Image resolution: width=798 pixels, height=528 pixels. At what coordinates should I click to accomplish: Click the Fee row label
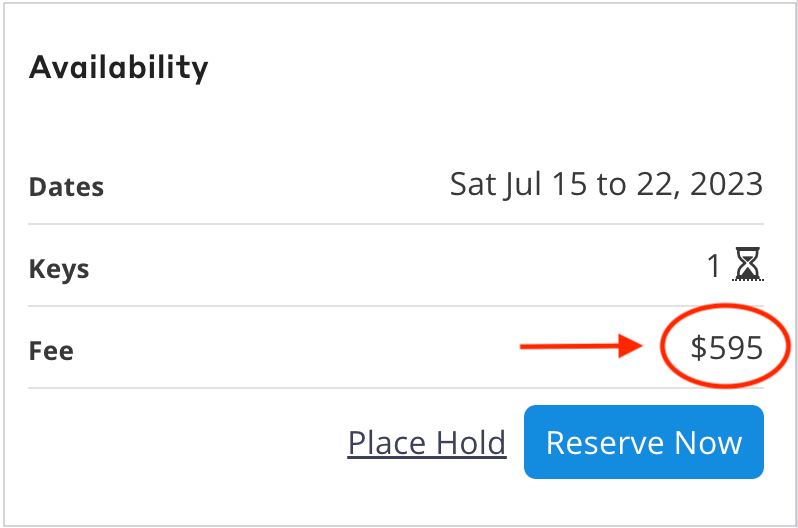(x=51, y=351)
